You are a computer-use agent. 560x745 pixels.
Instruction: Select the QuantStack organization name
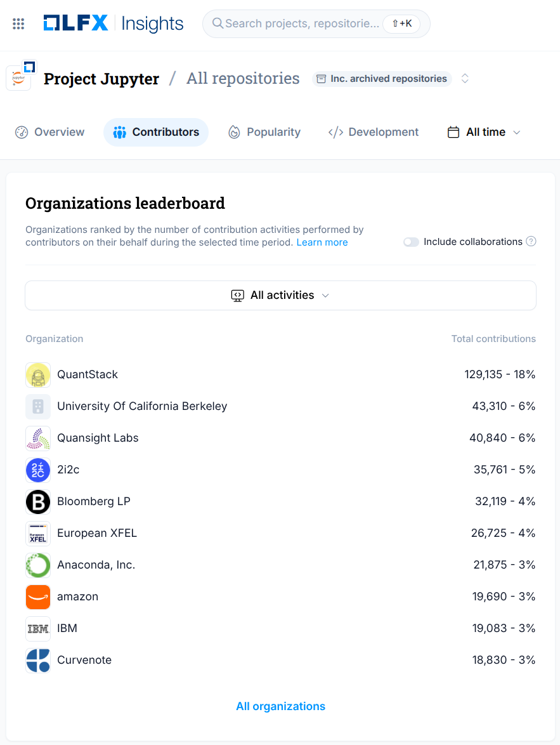(88, 374)
